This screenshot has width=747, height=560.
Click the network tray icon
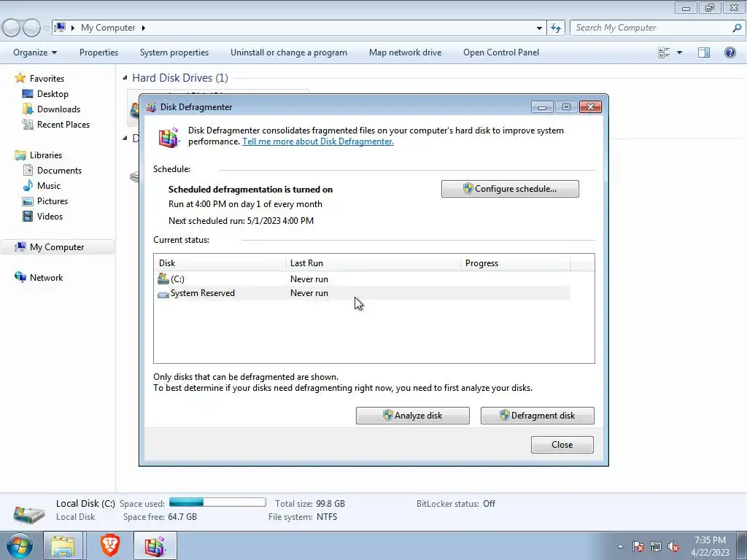(x=656, y=547)
